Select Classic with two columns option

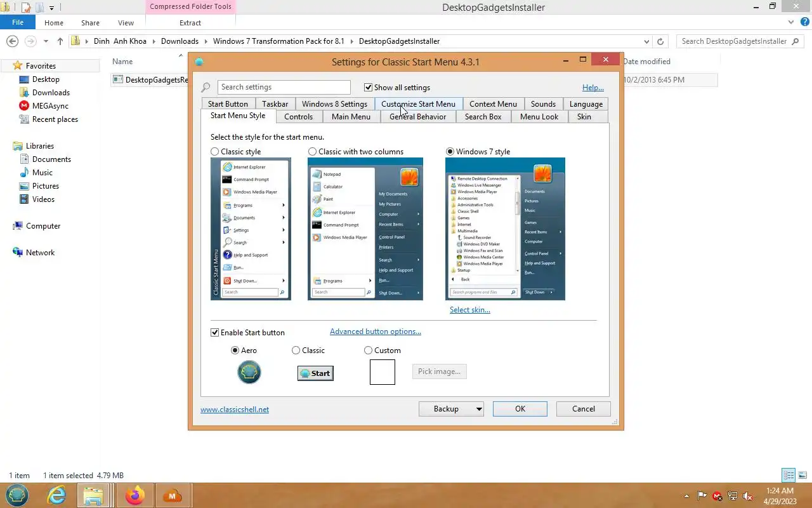coord(312,152)
